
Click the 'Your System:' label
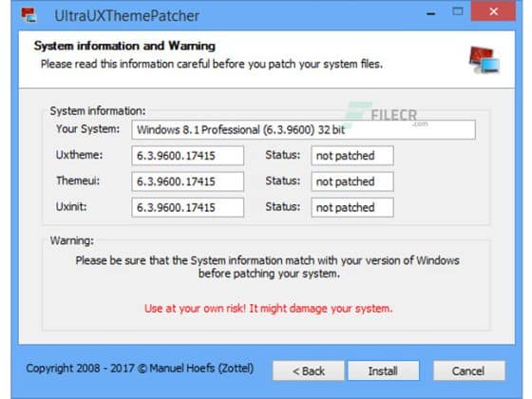[87, 129]
